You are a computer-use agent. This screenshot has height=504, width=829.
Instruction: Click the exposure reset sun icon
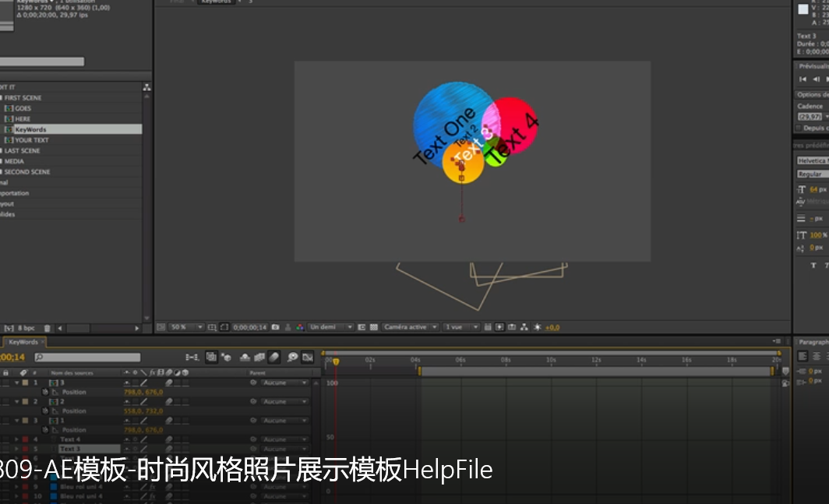537,327
